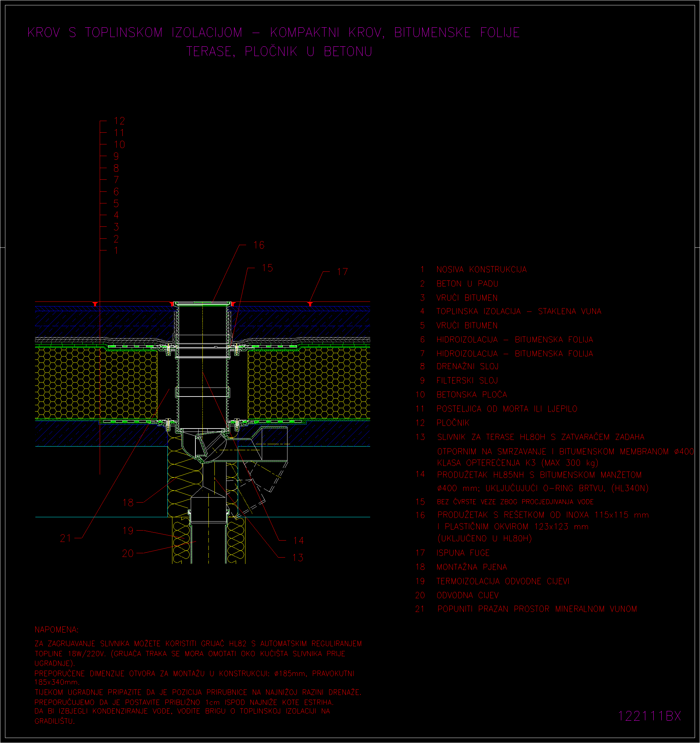Select legend text "BETONSKA PLOČA"
This screenshot has width=700, height=743.
coord(472,395)
